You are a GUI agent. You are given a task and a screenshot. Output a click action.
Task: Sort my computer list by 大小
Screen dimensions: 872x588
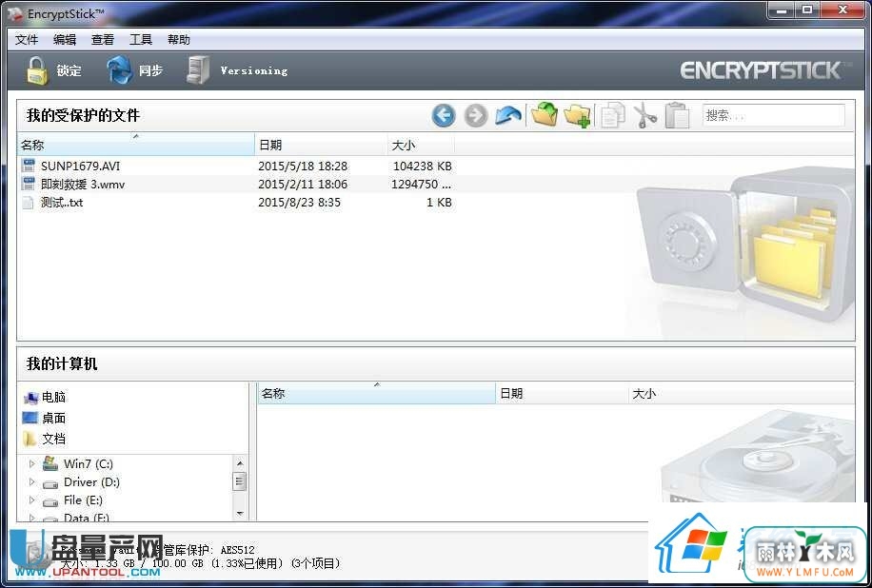[x=741, y=394]
